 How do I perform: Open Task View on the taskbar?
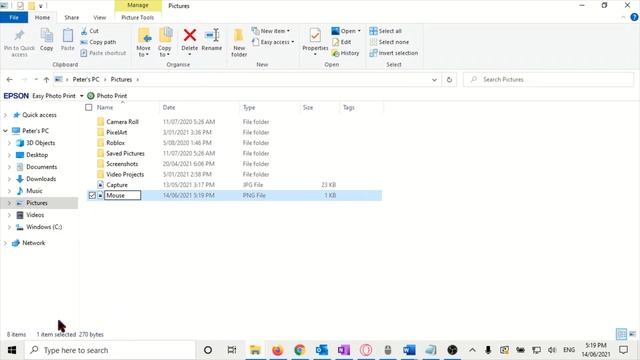pyautogui.click(x=232, y=350)
